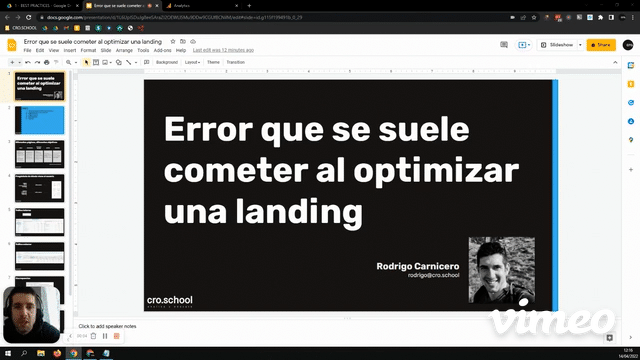The width and height of the screenshot is (640, 360).
Task: Click the Move to folder icon
Action: [183, 42]
